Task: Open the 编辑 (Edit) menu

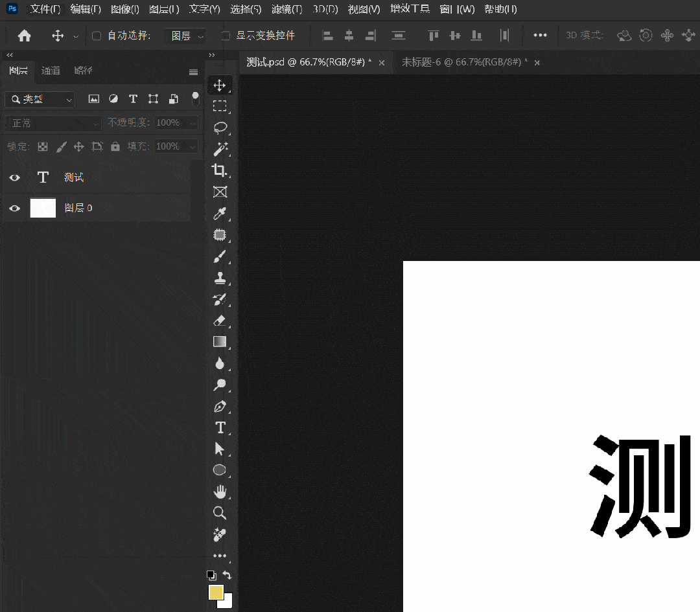Action: 86,9
